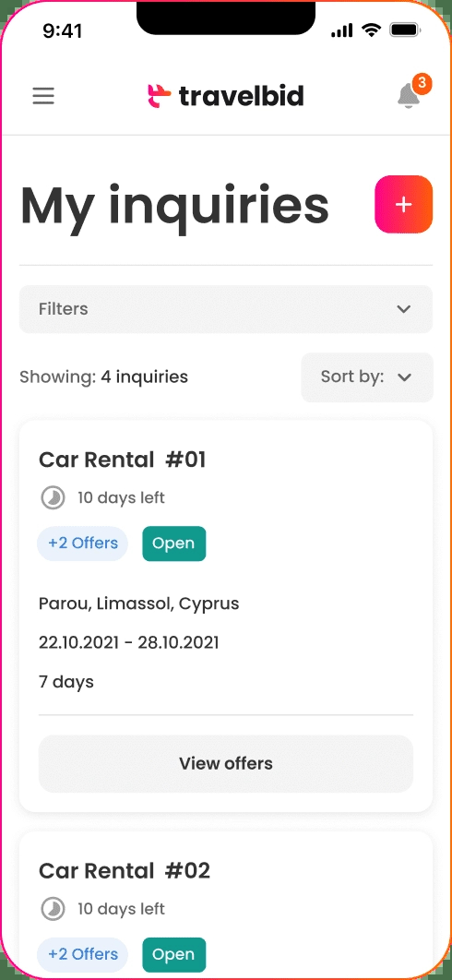452x980 pixels.
Task: Tap Open status tag on Car Rental #01
Action: [173, 544]
